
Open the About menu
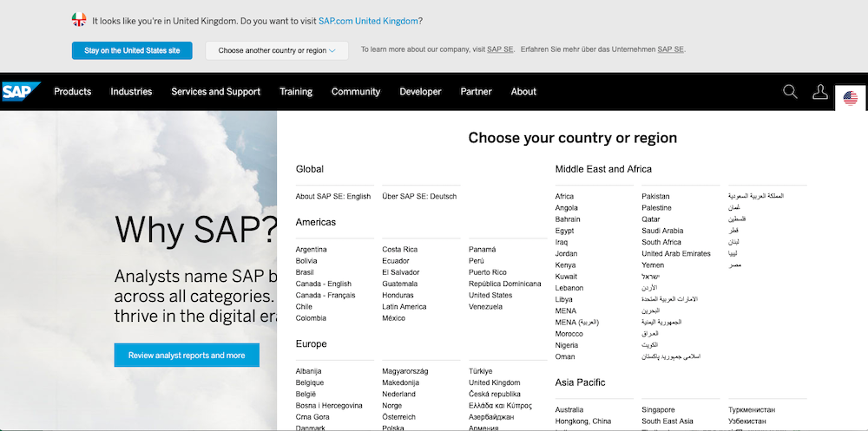coord(523,92)
